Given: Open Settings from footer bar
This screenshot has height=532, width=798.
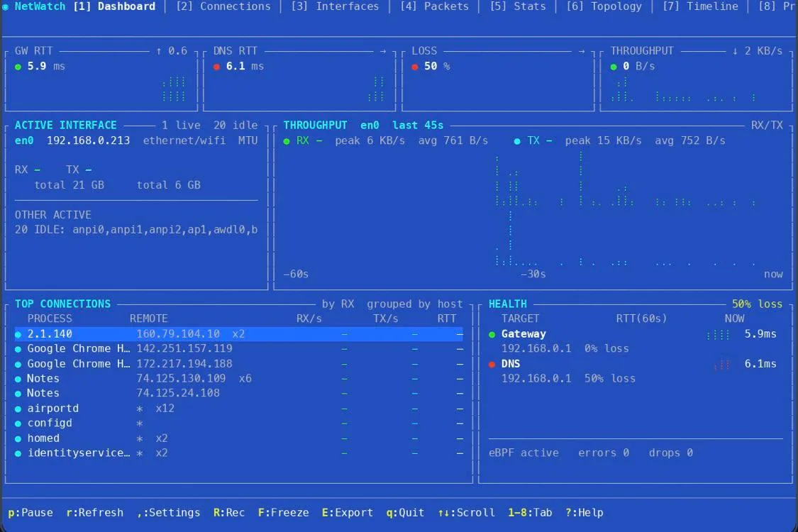Looking at the screenshot, I should (168, 513).
